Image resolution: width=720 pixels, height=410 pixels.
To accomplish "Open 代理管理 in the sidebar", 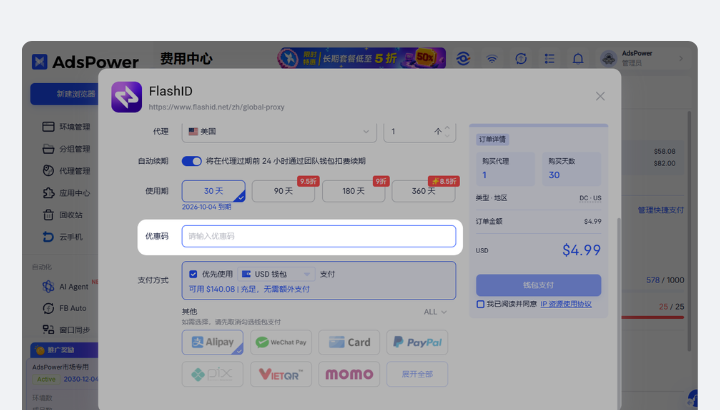I will tap(66, 171).
